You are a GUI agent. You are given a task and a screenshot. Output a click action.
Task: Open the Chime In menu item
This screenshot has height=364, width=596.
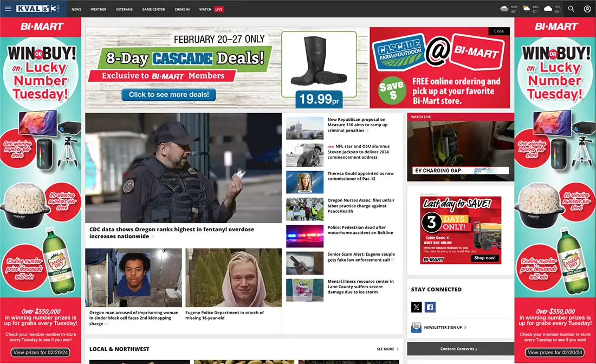pos(182,9)
